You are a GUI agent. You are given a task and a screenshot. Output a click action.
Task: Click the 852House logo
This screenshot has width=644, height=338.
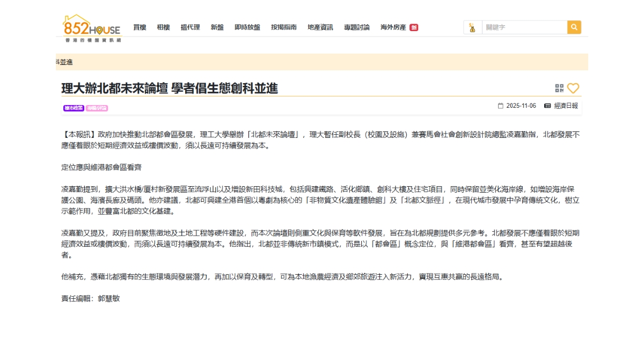92,28
